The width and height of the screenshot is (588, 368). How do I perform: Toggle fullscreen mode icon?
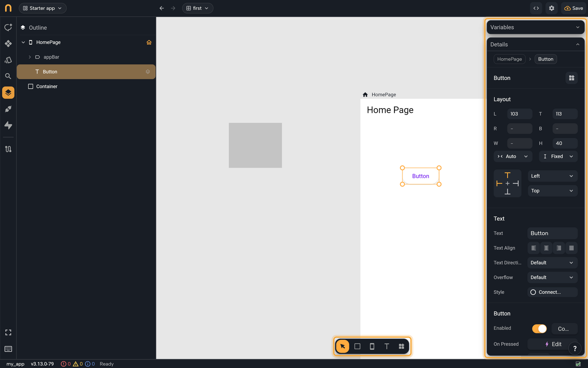[x=8, y=332]
